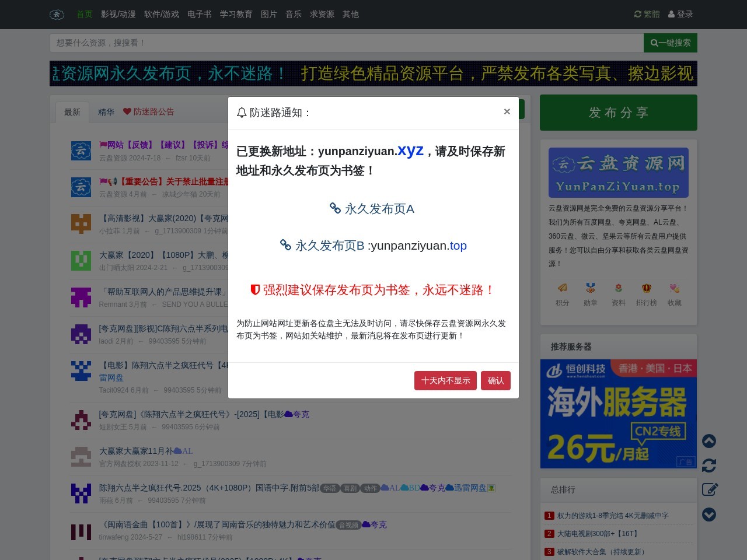747x560 pixels.
Task: Open the 排行榜 ranking page
Action: coord(646,293)
